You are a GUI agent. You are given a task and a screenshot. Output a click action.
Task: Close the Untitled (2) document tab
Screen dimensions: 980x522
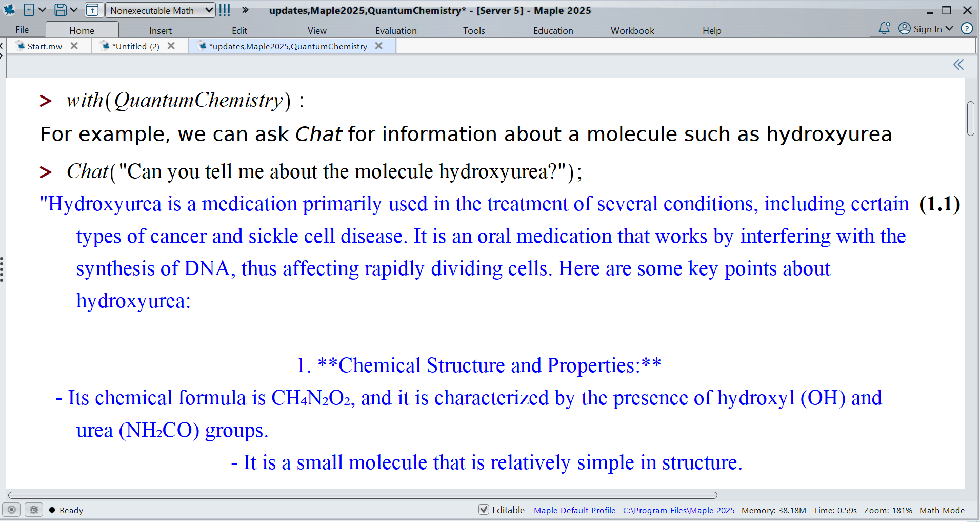pos(171,46)
